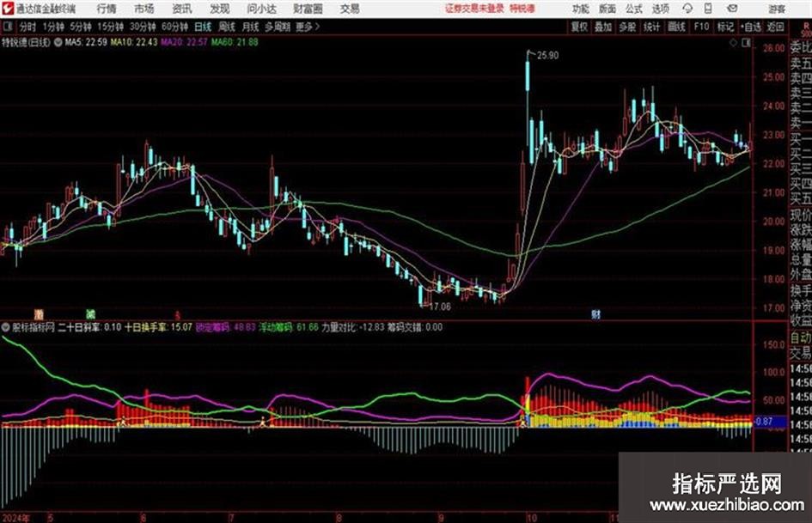The height and width of the screenshot is (523, 812).
Task: Click the 17.06 low price label
Action: click(x=440, y=307)
